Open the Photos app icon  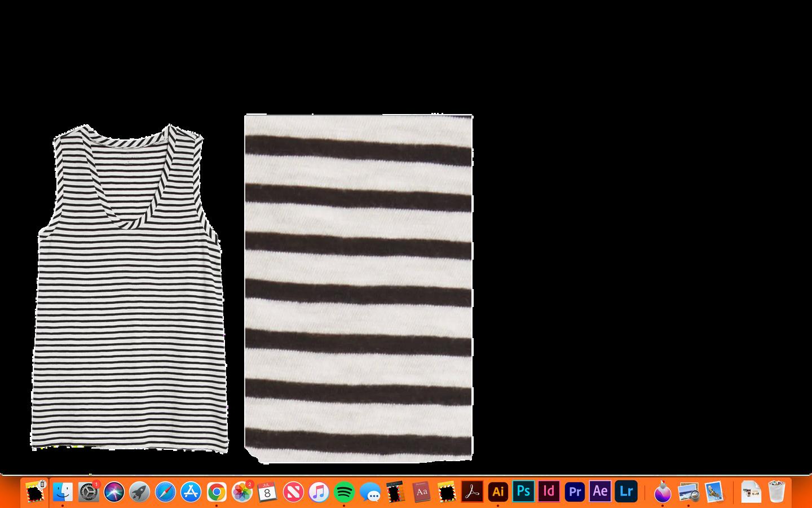coord(242,492)
